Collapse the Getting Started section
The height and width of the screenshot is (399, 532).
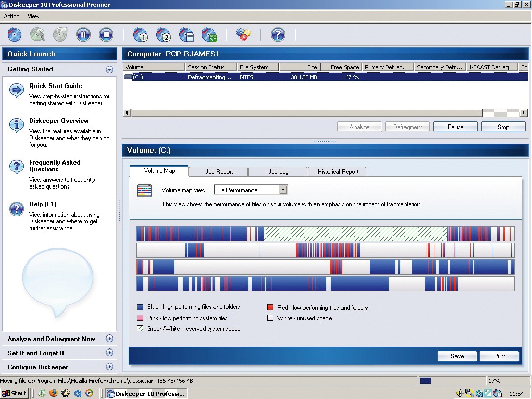(109, 70)
